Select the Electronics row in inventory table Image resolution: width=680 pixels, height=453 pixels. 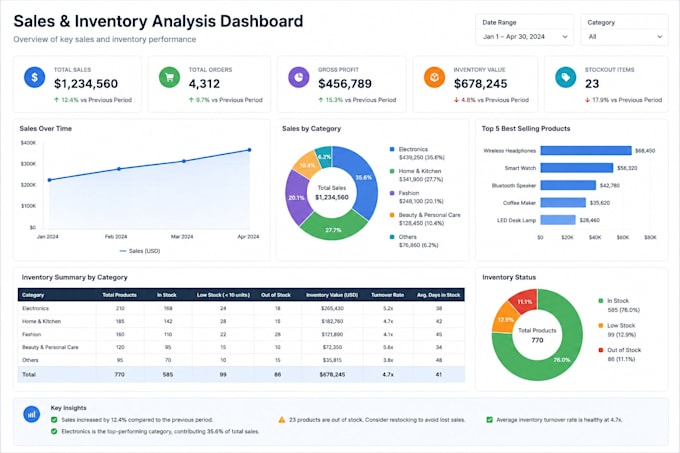coord(241,308)
